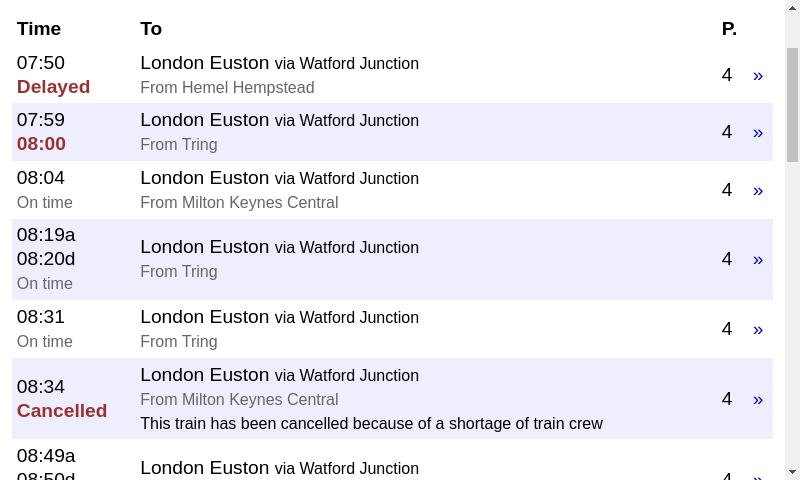
Task: Click the red 08:00 expected time
Action: pos(41,144)
